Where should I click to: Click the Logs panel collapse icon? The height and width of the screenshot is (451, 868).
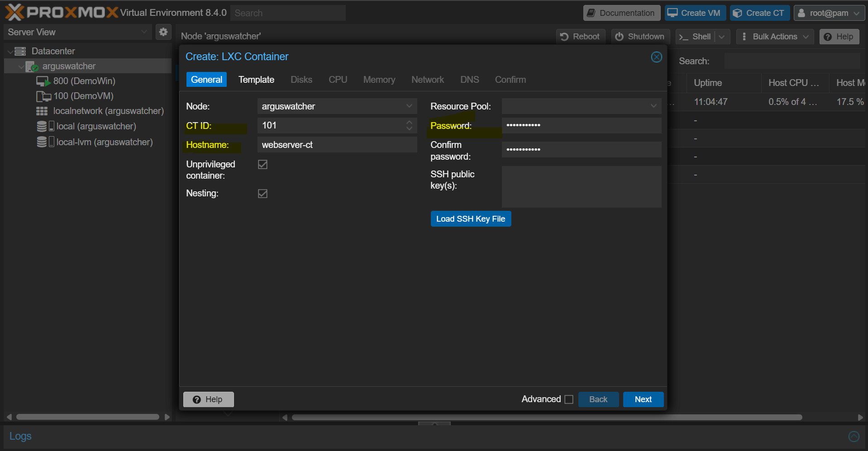pyautogui.click(x=854, y=436)
